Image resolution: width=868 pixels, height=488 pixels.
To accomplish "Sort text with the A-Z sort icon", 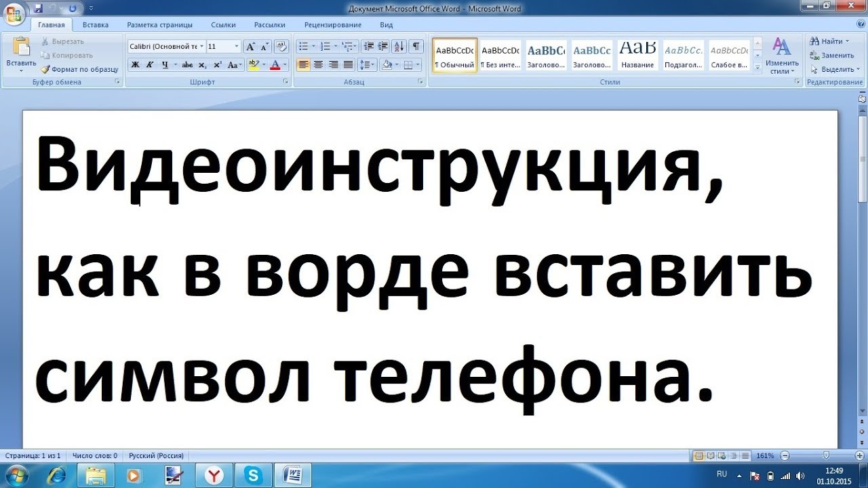I will [399, 47].
